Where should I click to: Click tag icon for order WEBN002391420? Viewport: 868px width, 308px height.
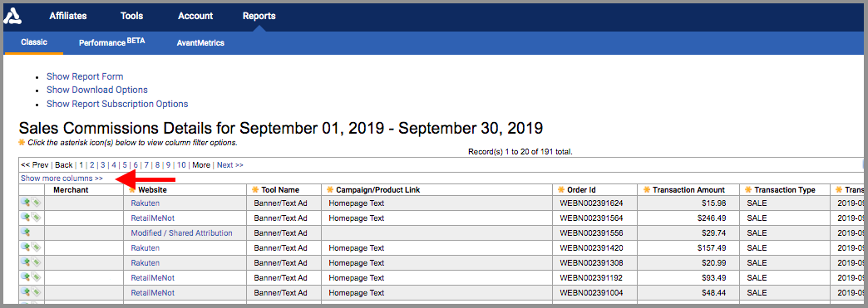(x=36, y=247)
